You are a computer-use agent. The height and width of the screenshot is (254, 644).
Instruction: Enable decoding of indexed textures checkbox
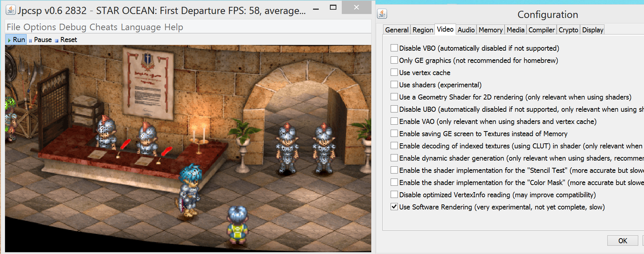(x=394, y=146)
